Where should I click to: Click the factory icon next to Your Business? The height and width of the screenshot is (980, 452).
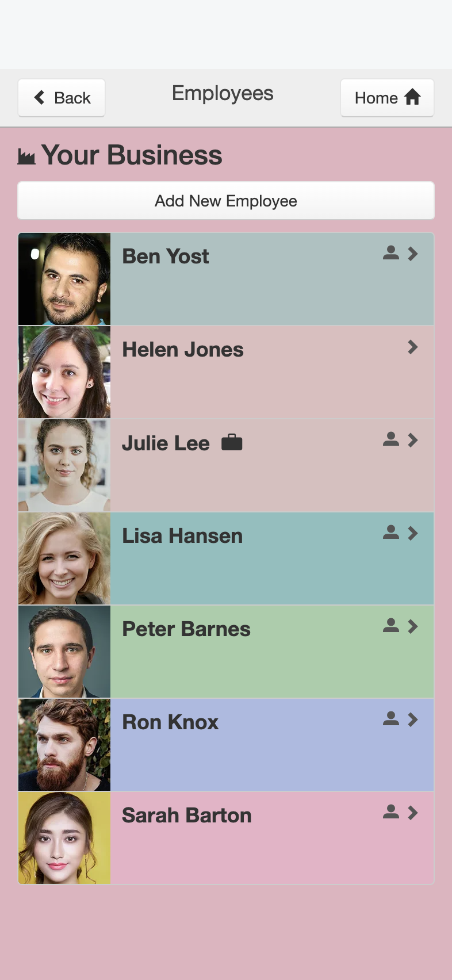click(26, 156)
